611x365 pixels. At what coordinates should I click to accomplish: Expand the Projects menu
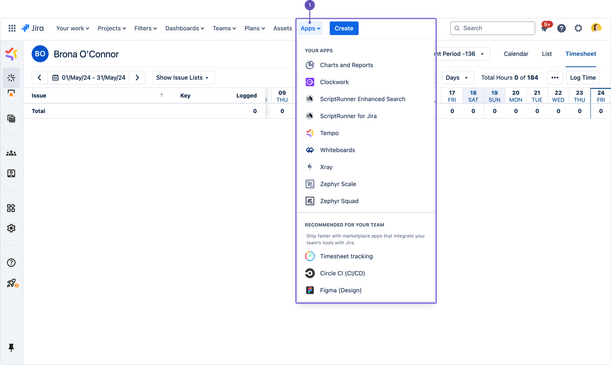[x=111, y=28]
